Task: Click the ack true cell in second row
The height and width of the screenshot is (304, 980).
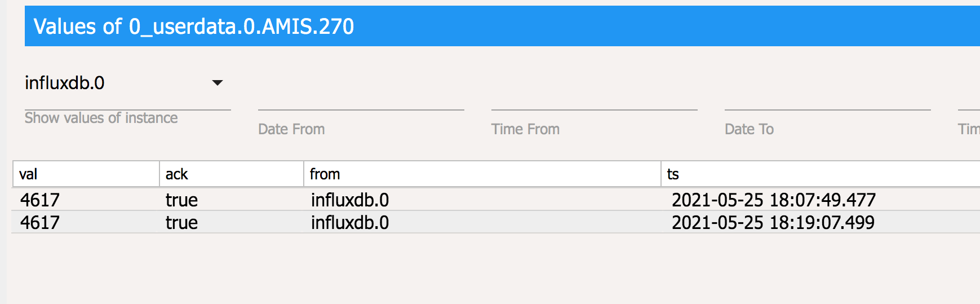Action: (181, 222)
